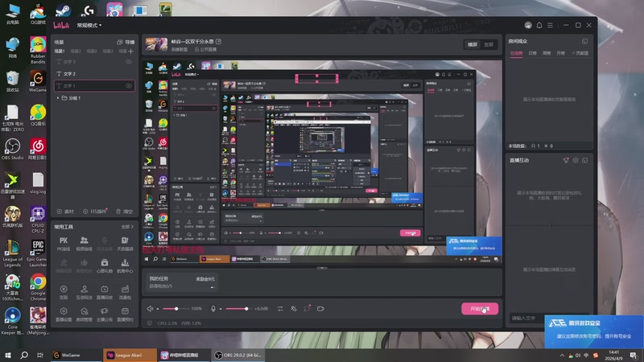
Task: Open 房间管理 room management
Action: pos(84,314)
